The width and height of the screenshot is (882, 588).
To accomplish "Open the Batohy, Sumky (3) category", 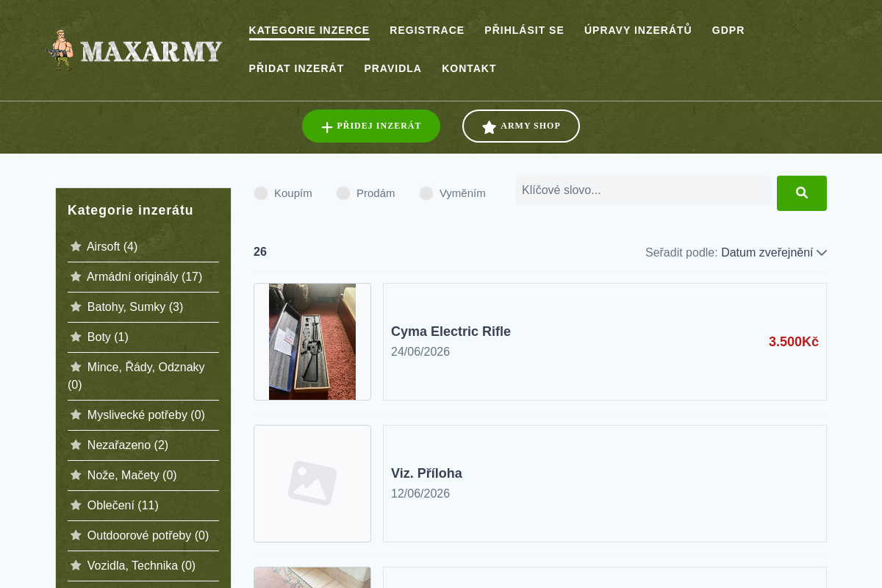I will coord(135,306).
